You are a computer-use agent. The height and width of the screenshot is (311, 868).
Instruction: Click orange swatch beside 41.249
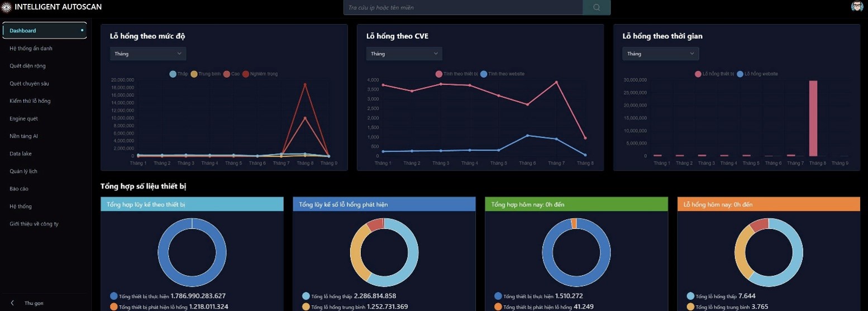click(498, 307)
